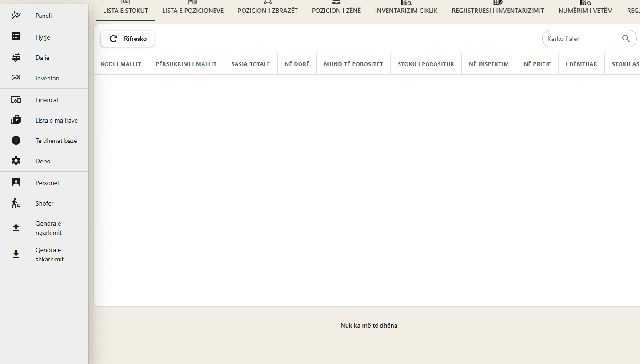Click the Sasia Totale column header
The height and width of the screenshot is (364, 640).
point(251,64)
